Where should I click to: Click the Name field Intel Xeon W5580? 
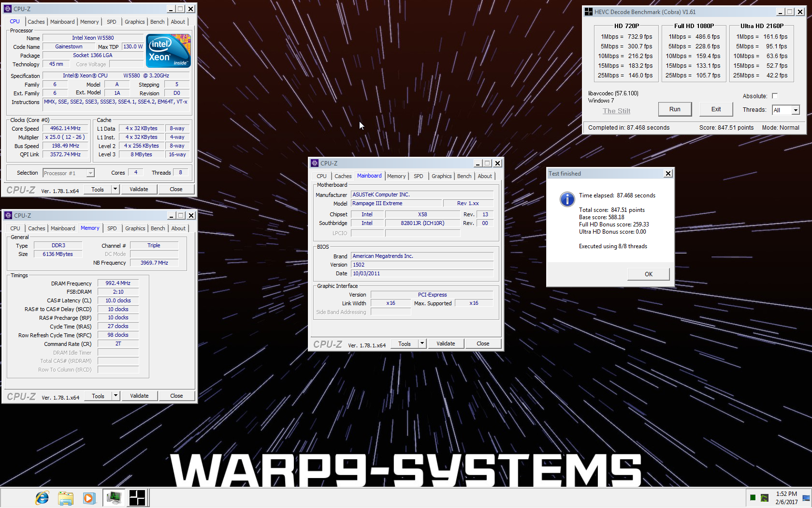pos(93,38)
